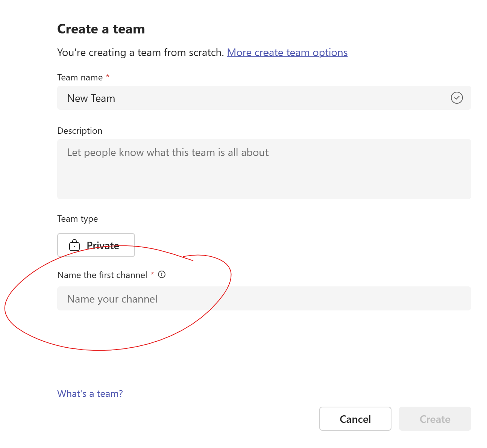Image resolution: width=487 pixels, height=448 pixels.
Task: Click the Team type label
Action: pyautogui.click(x=77, y=219)
